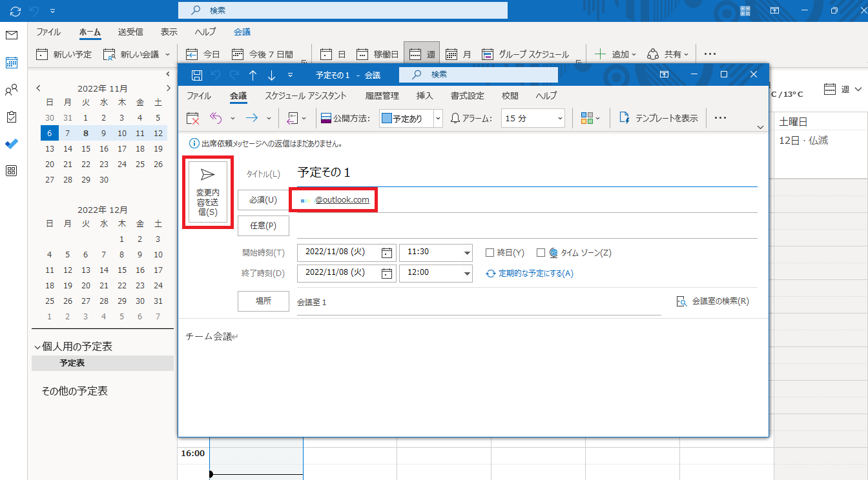868x480 pixels.
Task: Click the cancel meeting icon in ribbon
Action: click(x=192, y=118)
